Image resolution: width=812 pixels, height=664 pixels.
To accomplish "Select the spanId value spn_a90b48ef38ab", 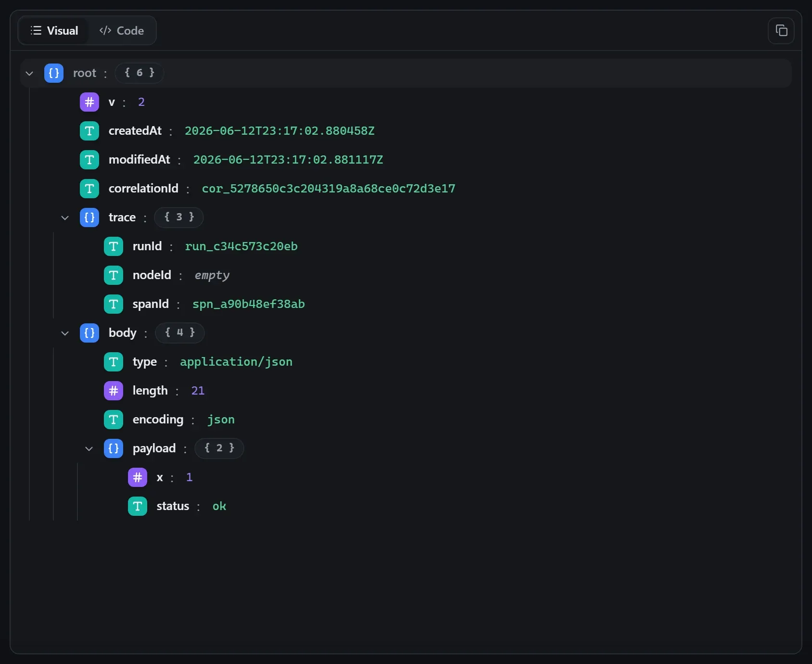I will 249,304.
